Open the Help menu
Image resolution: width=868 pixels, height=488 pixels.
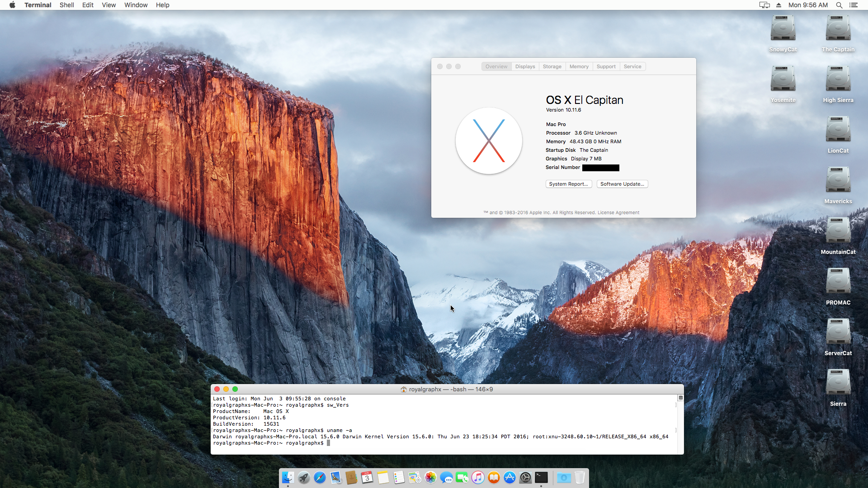(x=163, y=5)
